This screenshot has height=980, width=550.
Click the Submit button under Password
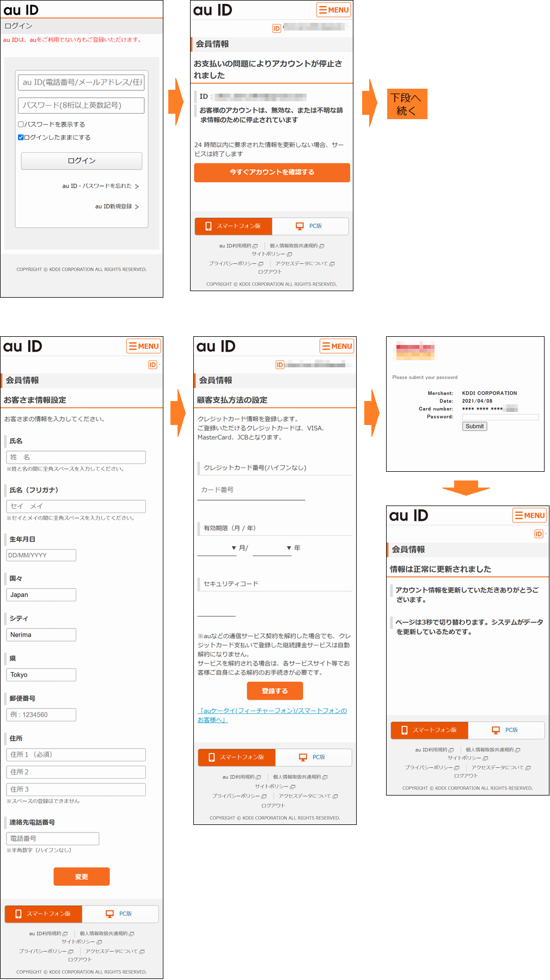point(474,427)
